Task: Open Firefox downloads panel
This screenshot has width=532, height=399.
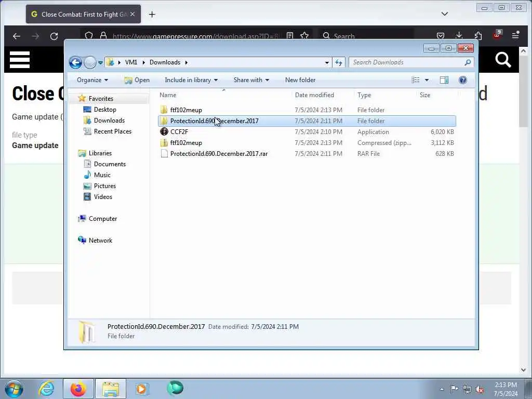Action: [x=459, y=35]
